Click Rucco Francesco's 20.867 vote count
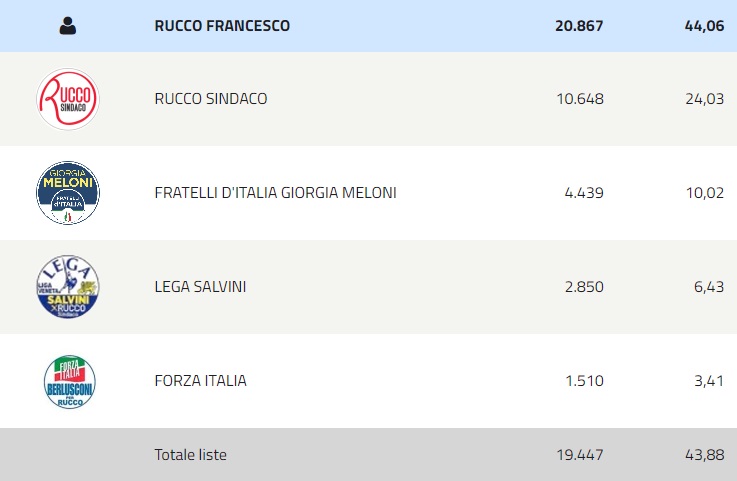The image size is (737, 481). tap(579, 26)
